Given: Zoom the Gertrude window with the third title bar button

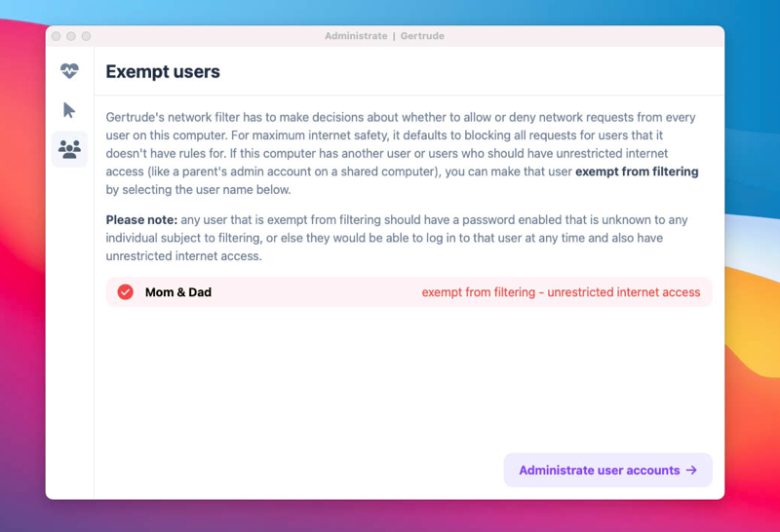Looking at the screenshot, I should point(86,36).
